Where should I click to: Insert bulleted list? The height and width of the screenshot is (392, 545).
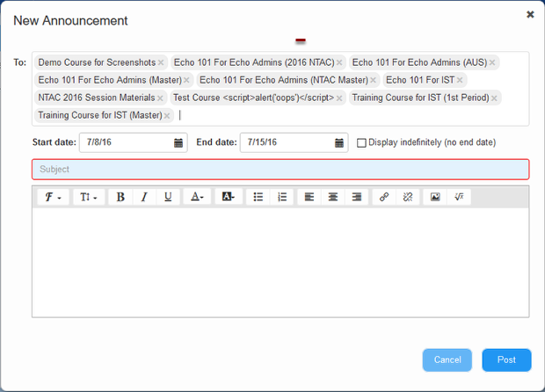pyautogui.click(x=258, y=197)
